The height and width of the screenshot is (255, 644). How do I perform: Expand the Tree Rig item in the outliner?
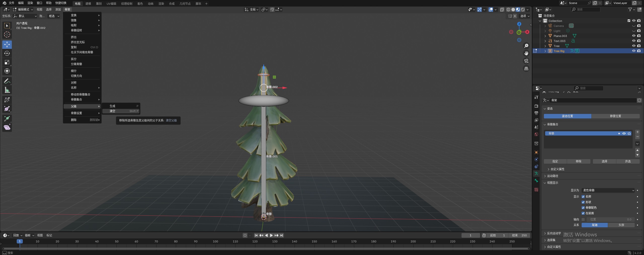pyautogui.click(x=545, y=51)
